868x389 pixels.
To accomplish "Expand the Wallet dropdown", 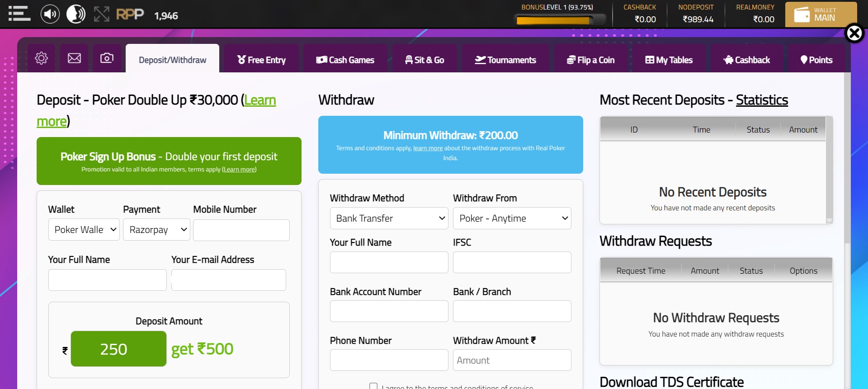I will (84, 230).
